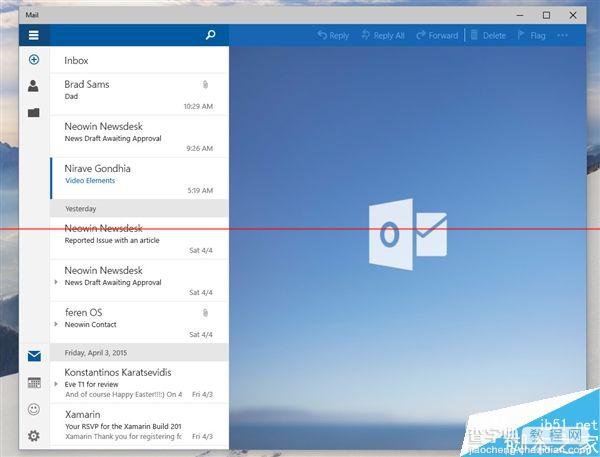600x457 pixels.
Task: Click Delete in toolbar
Action: [x=488, y=36]
